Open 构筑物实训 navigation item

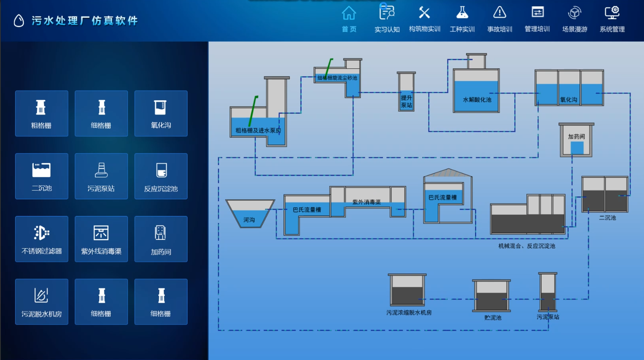(x=424, y=19)
